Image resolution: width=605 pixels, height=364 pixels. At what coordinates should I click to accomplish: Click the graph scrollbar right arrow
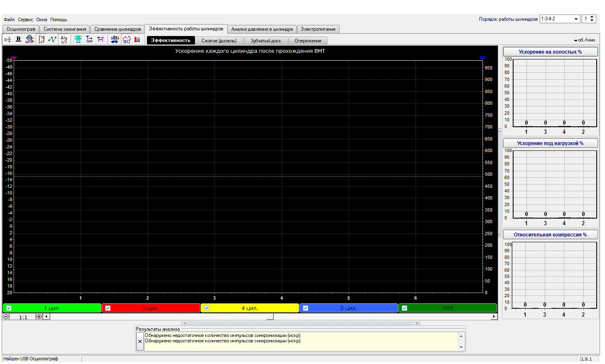[494, 317]
